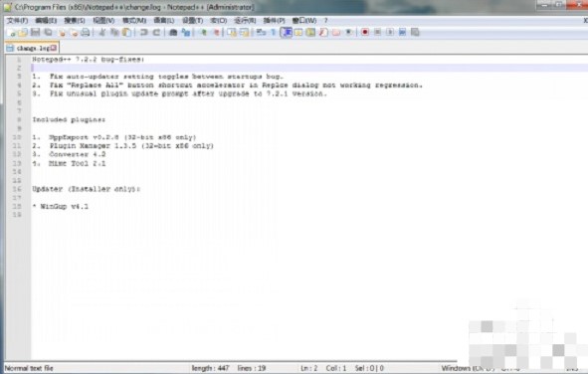Toggle the highlighted indent guide button
Viewport: 588px width, 374px height.
[287, 32]
